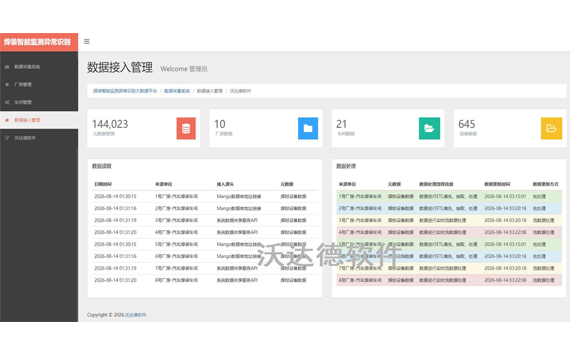Click the red database icon on 144,023 card
The image size is (570, 360).
pos(186,128)
